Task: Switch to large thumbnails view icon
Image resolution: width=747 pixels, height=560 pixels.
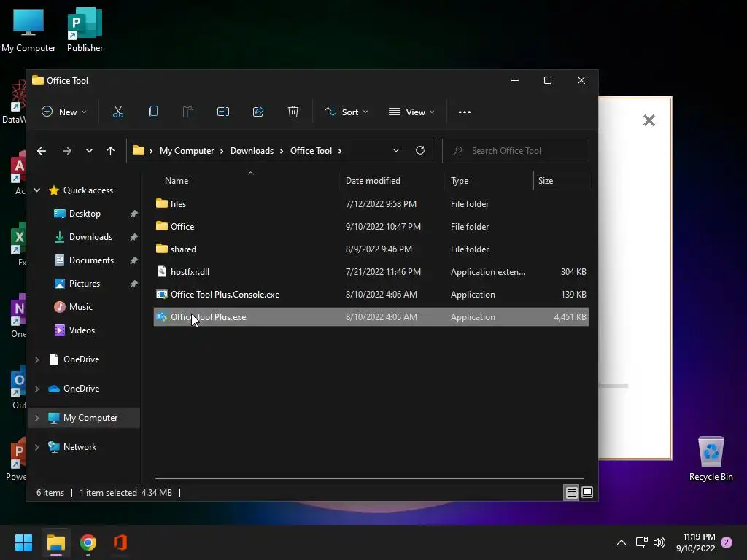Action: (x=587, y=492)
